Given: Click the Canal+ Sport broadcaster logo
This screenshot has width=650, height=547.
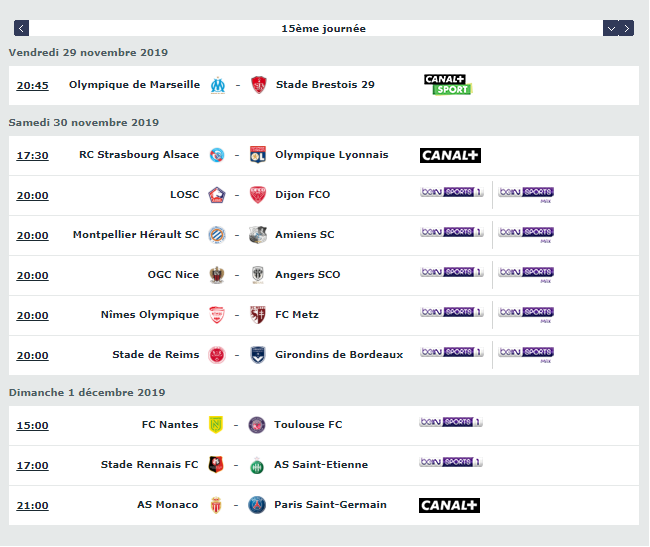Looking at the screenshot, I should (x=448, y=85).
